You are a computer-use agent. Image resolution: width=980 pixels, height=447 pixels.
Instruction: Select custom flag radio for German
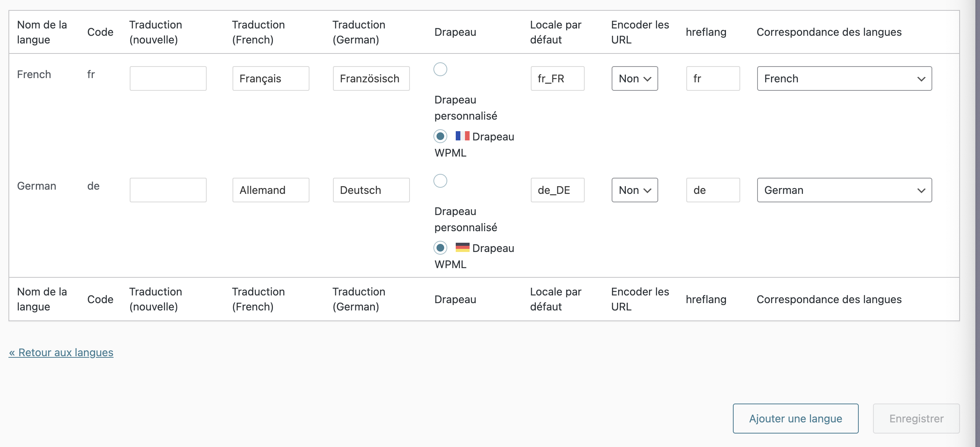point(440,181)
